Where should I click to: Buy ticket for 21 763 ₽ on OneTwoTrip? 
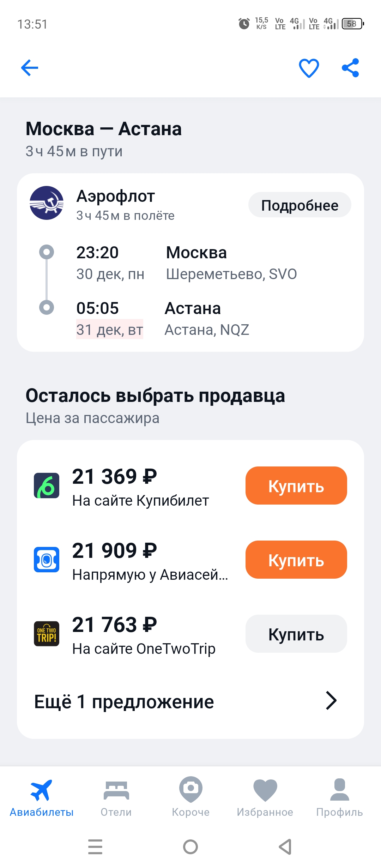pos(296,634)
